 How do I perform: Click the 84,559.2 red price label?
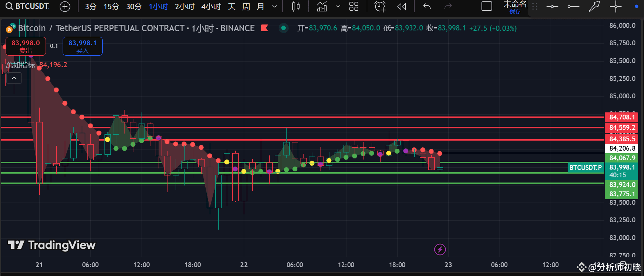coord(621,128)
